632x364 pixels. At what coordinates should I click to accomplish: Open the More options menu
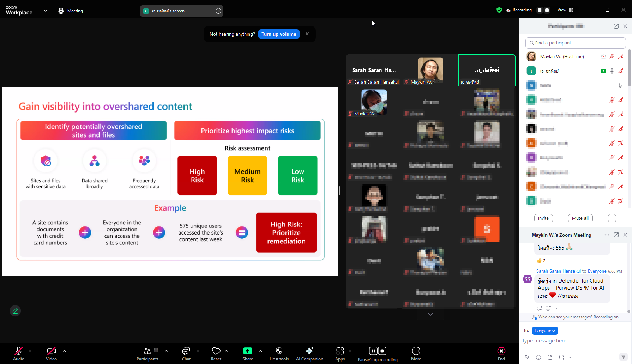click(x=416, y=353)
